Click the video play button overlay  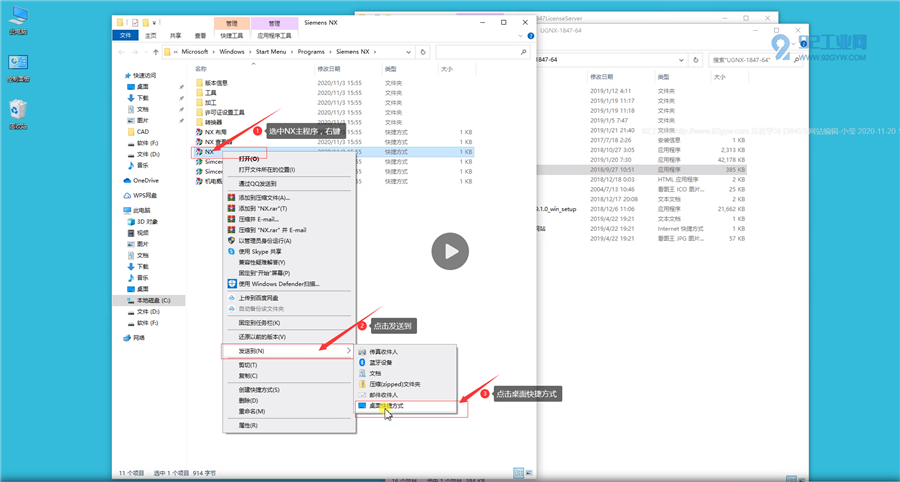point(450,251)
